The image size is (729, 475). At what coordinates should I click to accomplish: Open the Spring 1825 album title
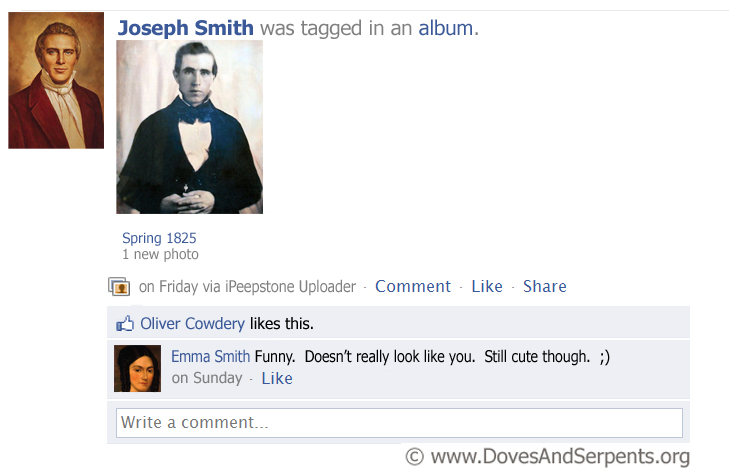tap(159, 238)
